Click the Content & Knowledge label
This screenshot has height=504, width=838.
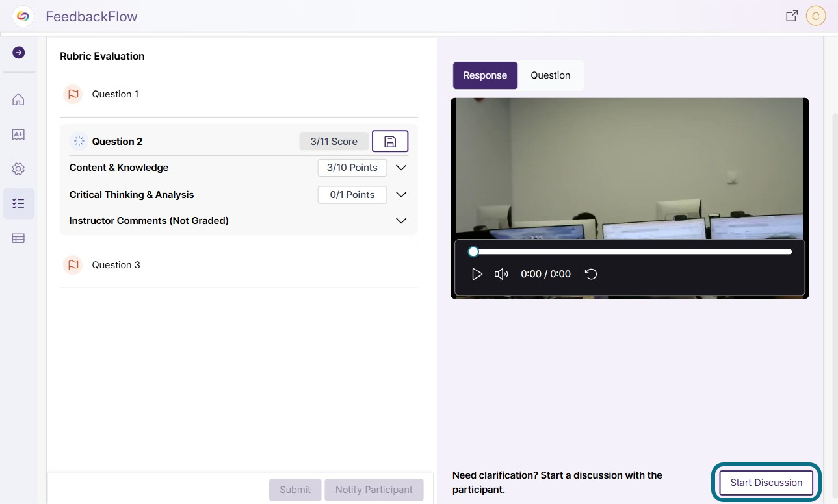coord(119,168)
